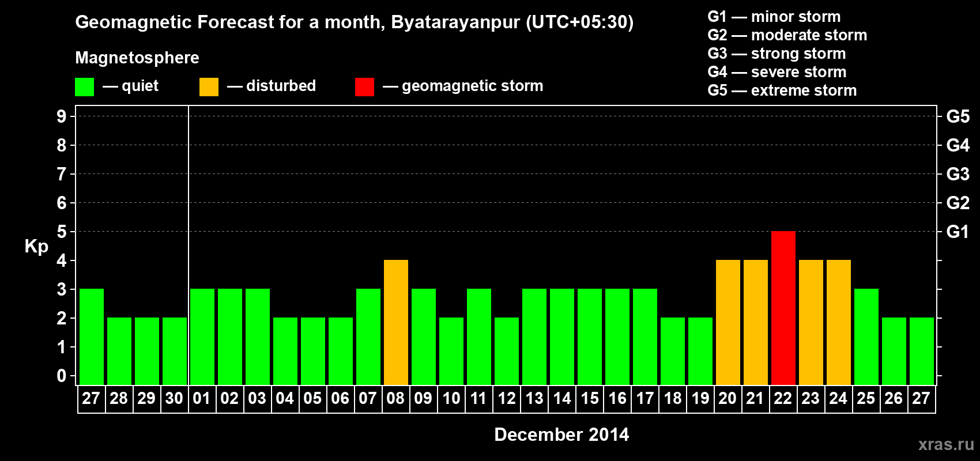The height and width of the screenshot is (461, 980).
Task: Click the red geomagnetic storm legend swatch
Action: (x=365, y=87)
